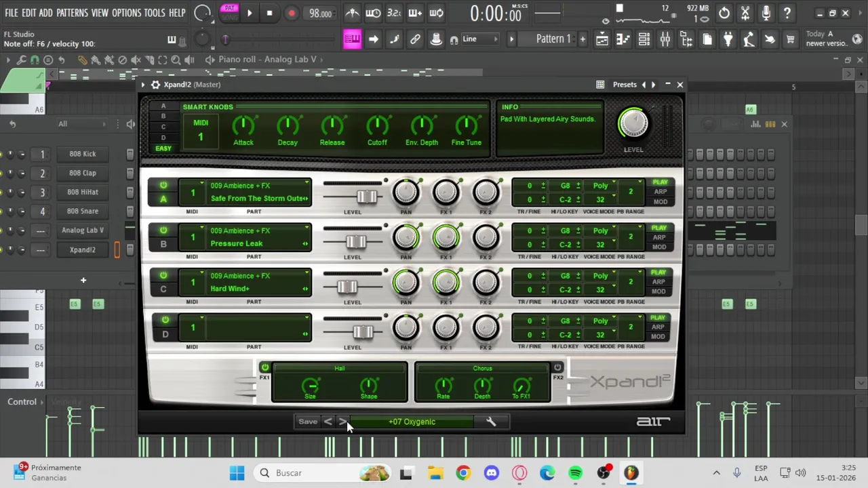Open the Xpand!2 wrench settings icon
Screen dimensions: 868x488
point(491,422)
